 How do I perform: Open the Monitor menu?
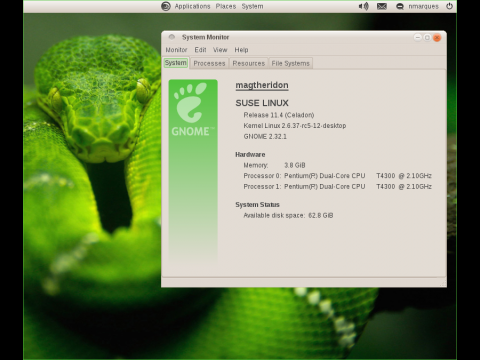click(x=176, y=50)
